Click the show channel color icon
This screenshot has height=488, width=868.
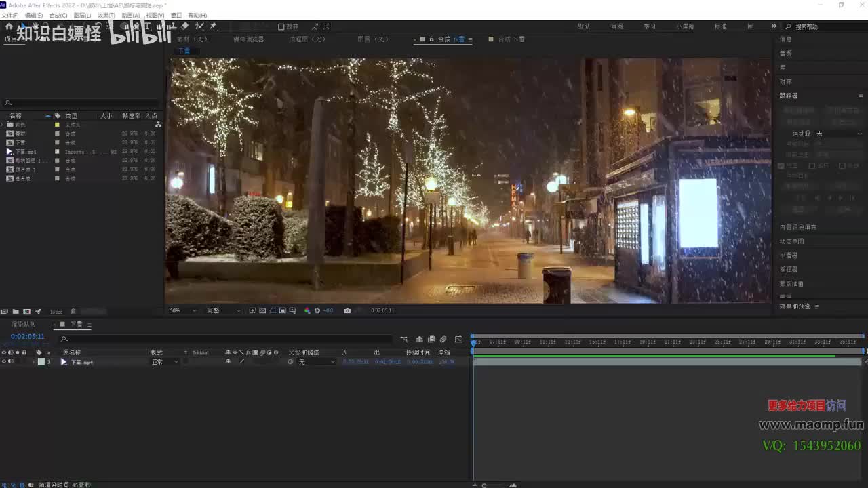(x=307, y=310)
